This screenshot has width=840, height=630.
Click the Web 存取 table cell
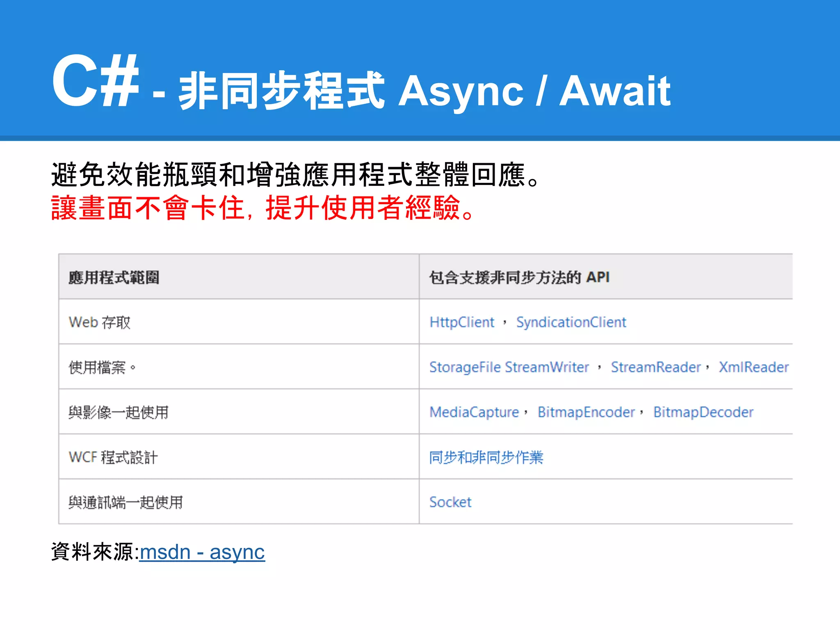point(239,322)
